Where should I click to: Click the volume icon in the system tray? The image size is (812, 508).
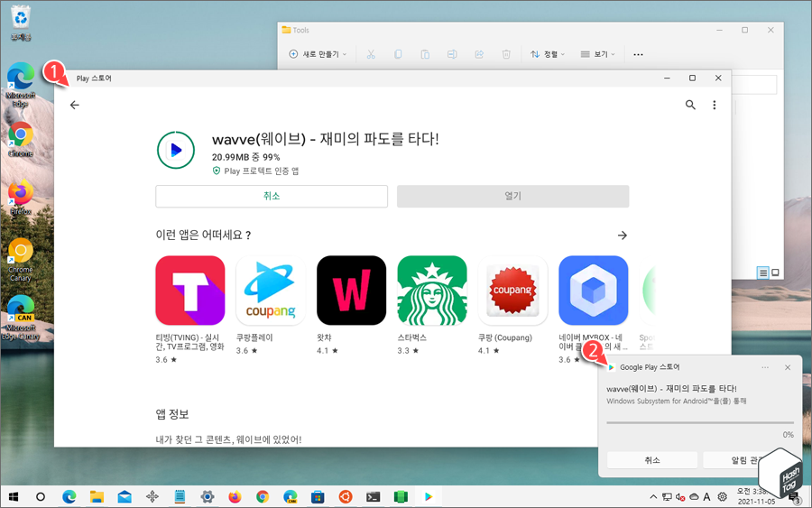[x=680, y=497]
